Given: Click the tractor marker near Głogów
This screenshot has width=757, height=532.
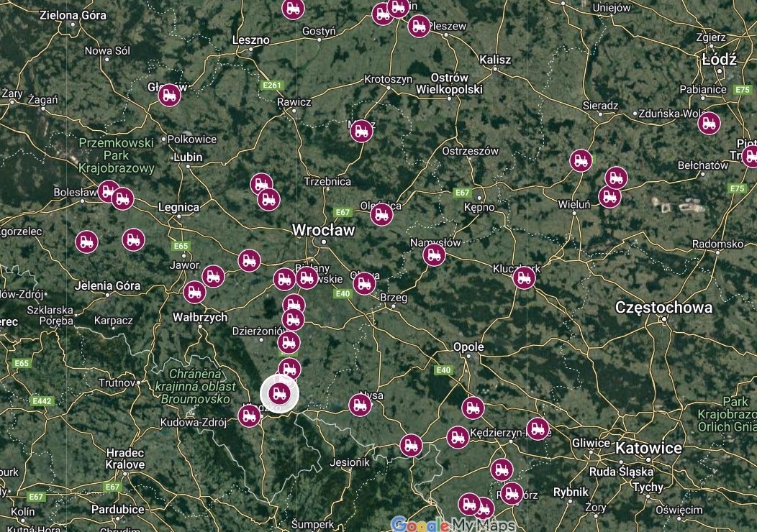Looking at the screenshot, I should point(169,94).
